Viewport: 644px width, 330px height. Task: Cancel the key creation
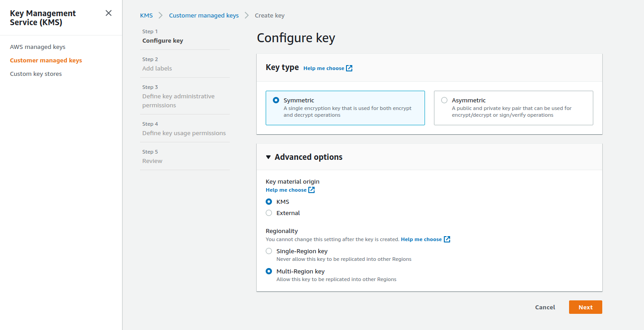pyautogui.click(x=544, y=307)
